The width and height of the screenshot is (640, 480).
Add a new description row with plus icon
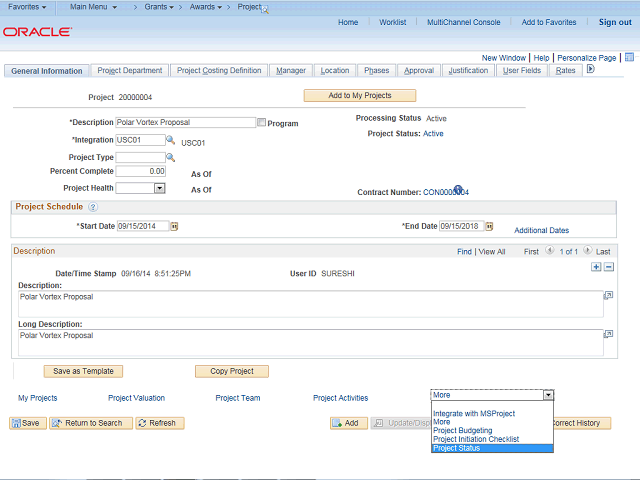pyautogui.click(x=596, y=267)
